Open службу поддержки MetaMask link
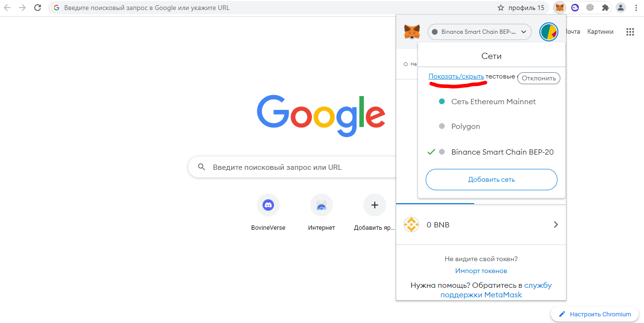The height and width of the screenshot is (323, 644). pos(496,290)
